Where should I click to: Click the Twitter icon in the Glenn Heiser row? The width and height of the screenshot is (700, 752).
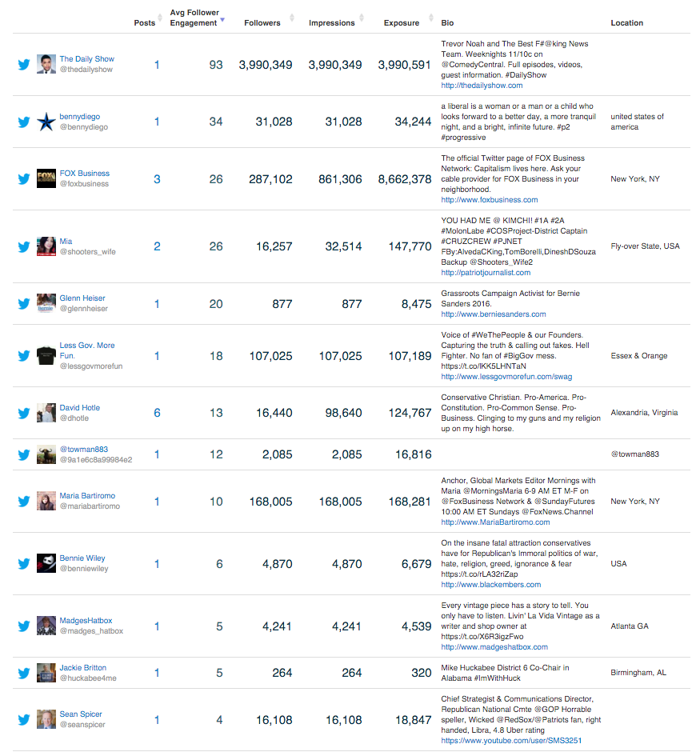coord(24,303)
